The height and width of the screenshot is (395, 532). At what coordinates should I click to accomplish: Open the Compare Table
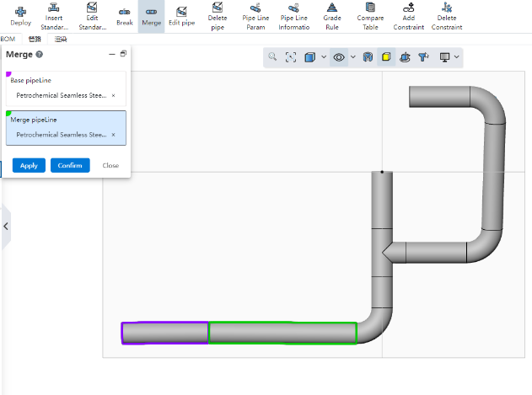[370, 17]
